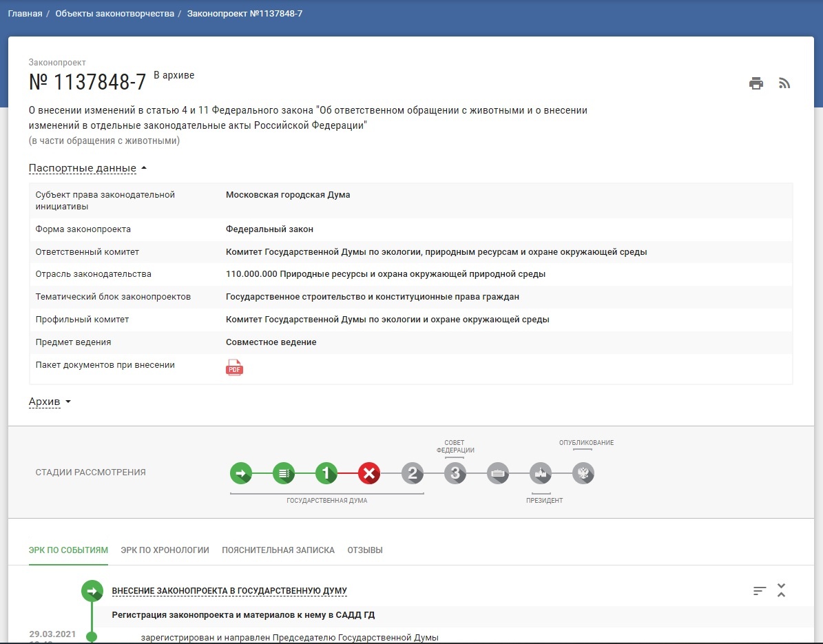Click the bill title about animal treatment law
823x644 pixels.
coord(308,118)
